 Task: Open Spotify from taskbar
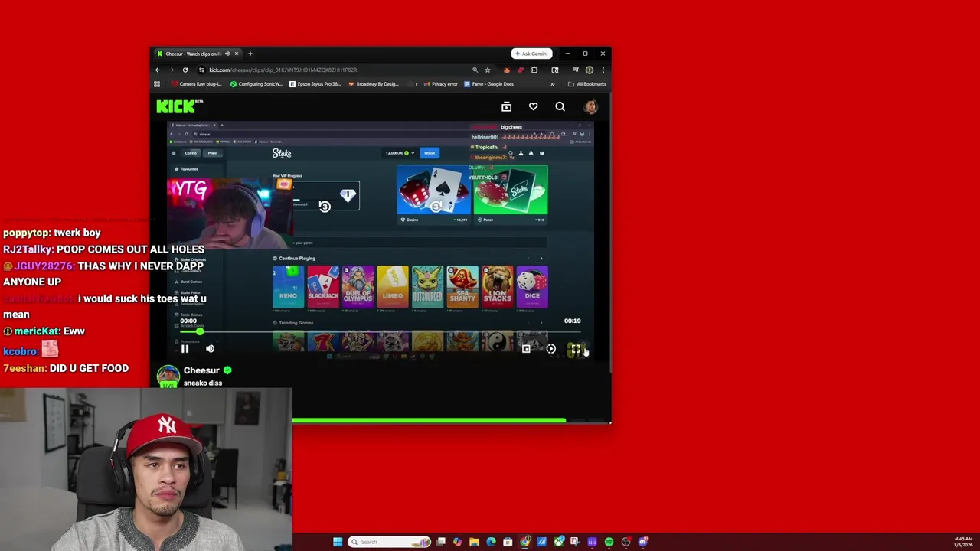coord(609,542)
